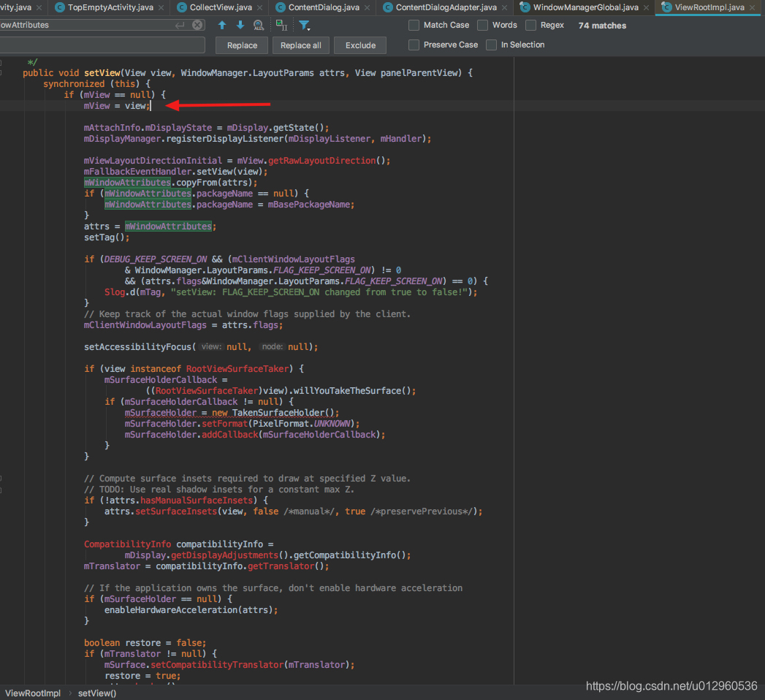Screen dimensions: 765x700
Task: Click getDisplayAdjustments method call
Action: (224, 555)
